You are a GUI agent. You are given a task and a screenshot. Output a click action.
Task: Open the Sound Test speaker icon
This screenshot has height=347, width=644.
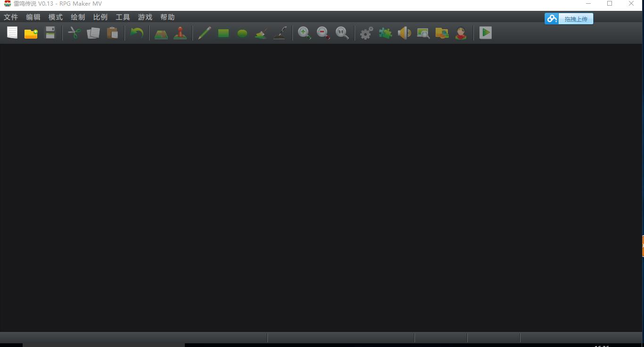[405, 33]
